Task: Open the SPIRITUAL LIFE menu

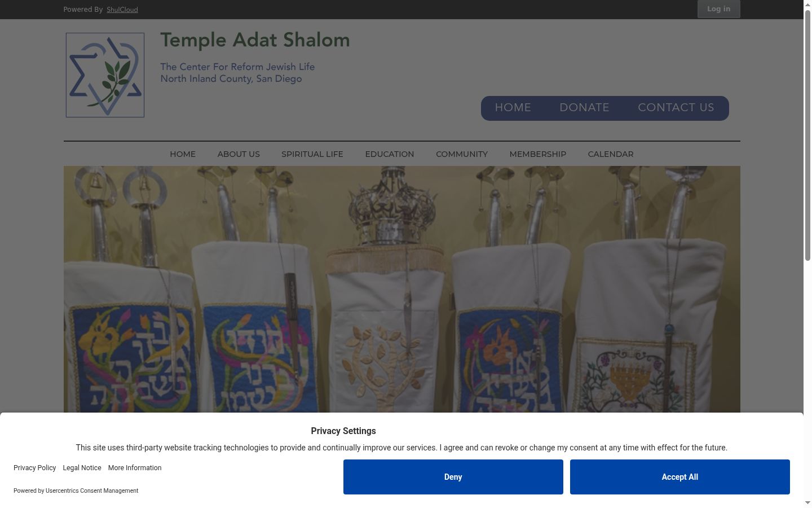Action: 312,154
